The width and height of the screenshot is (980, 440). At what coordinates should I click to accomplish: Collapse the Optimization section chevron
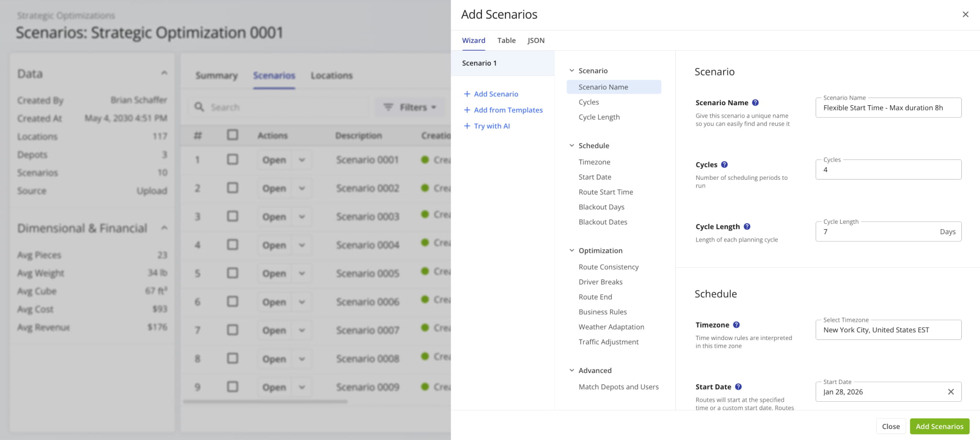[x=571, y=250]
